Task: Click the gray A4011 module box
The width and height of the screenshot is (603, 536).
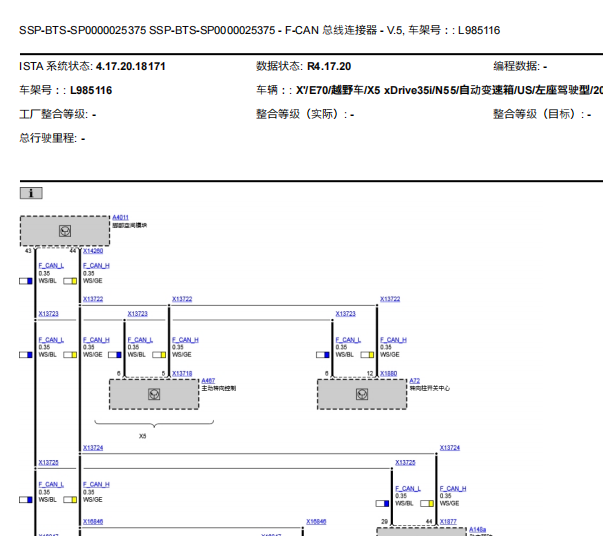Action: coord(65,231)
